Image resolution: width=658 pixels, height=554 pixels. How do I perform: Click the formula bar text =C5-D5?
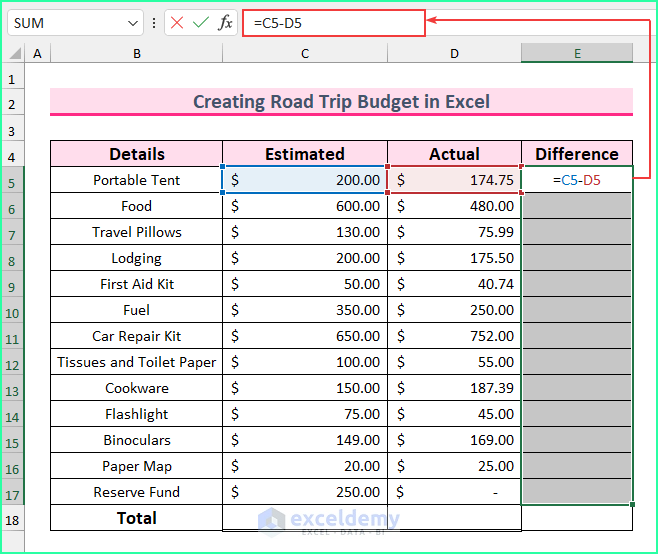point(278,22)
